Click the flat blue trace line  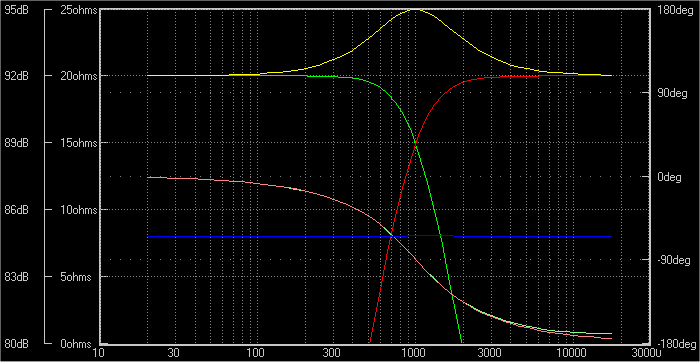pyautogui.click(x=379, y=236)
